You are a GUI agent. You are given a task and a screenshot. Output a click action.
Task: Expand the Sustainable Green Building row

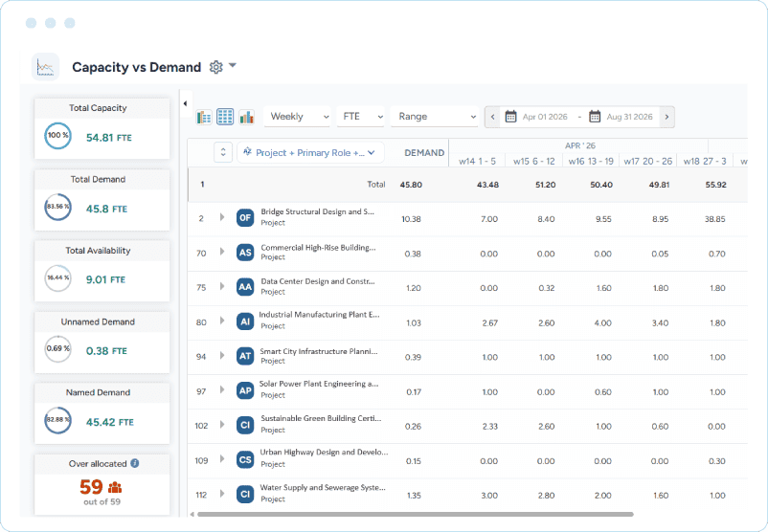pos(222,424)
